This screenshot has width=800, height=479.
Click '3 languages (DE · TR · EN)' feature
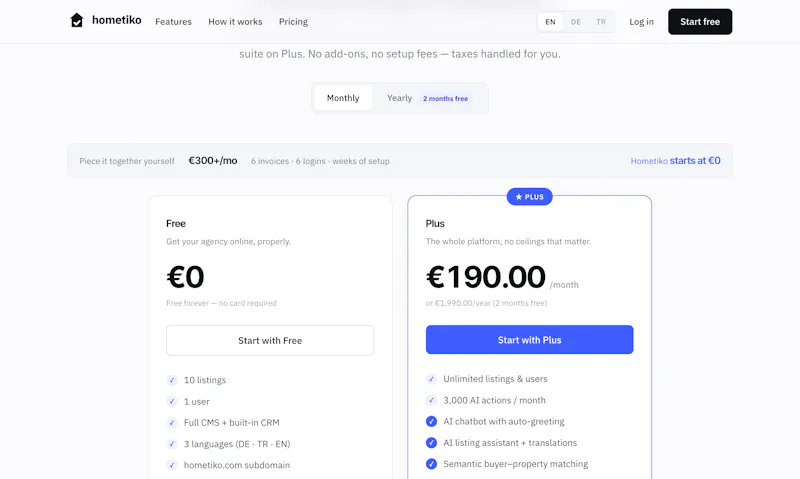coord(237,444)
